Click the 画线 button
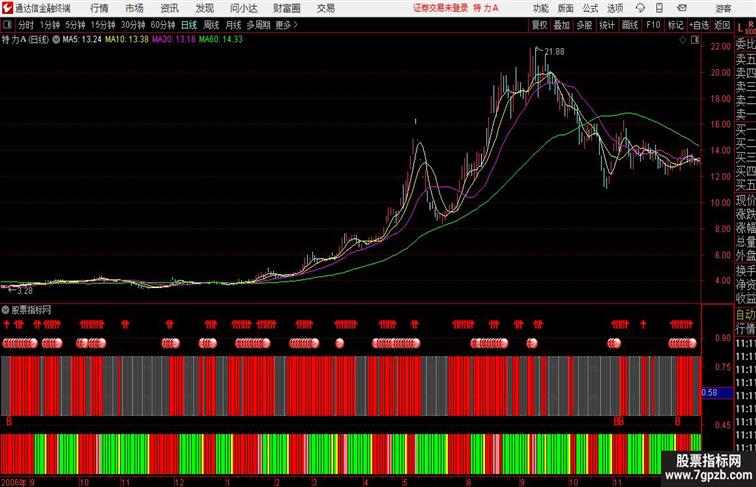Image resolution: width=756 pixels, height=487 pixels. click(630, 25)
